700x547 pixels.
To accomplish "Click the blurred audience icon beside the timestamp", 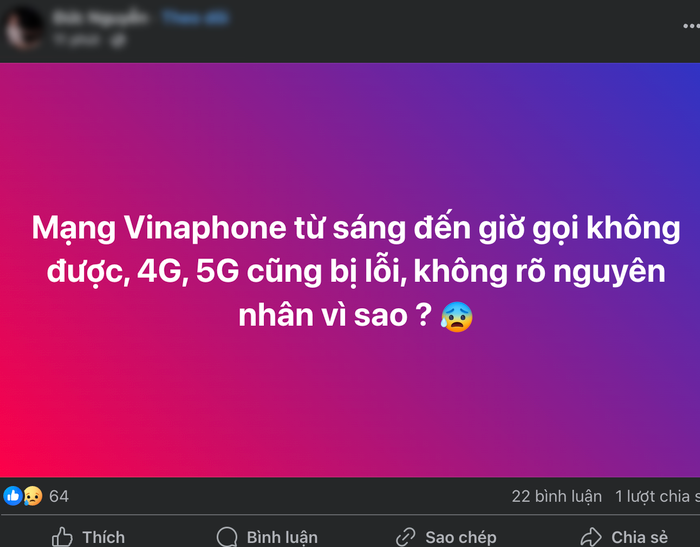I will coord(118,41).
